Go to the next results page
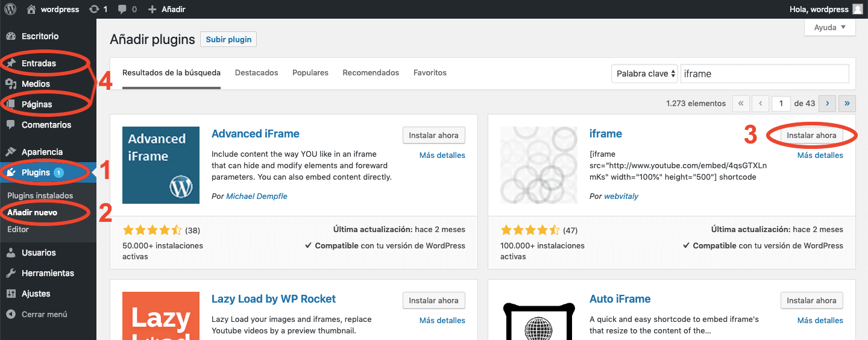868x340 pixels. 827,104
